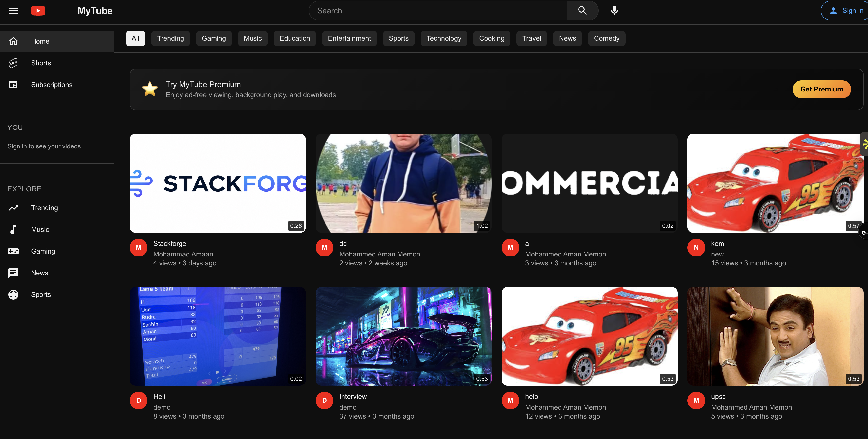Click the Search input field
Image resolution: width=868 pixels, height=439 pixels.
point(438,10)
